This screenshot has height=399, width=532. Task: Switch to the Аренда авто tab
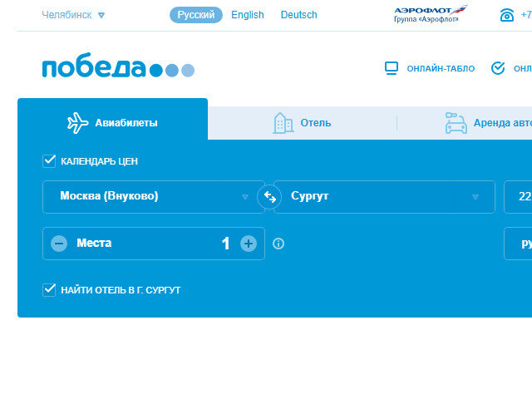tap(465, 123)
